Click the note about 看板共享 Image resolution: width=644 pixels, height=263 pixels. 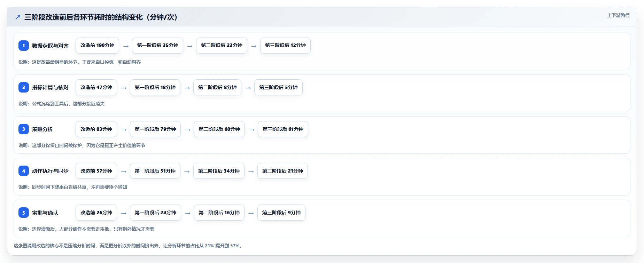(73, 187)
